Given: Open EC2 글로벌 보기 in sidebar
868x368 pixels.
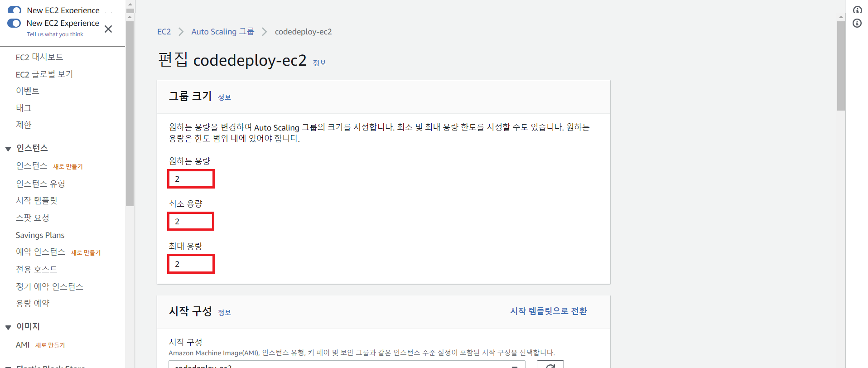Looking at the screenshot, I should pos(44,74).
